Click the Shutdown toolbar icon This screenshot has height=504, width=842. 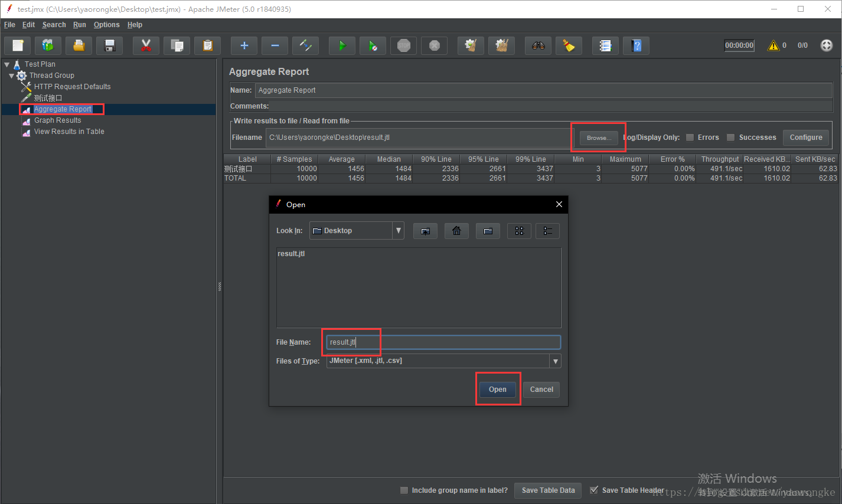click(434, 45)
